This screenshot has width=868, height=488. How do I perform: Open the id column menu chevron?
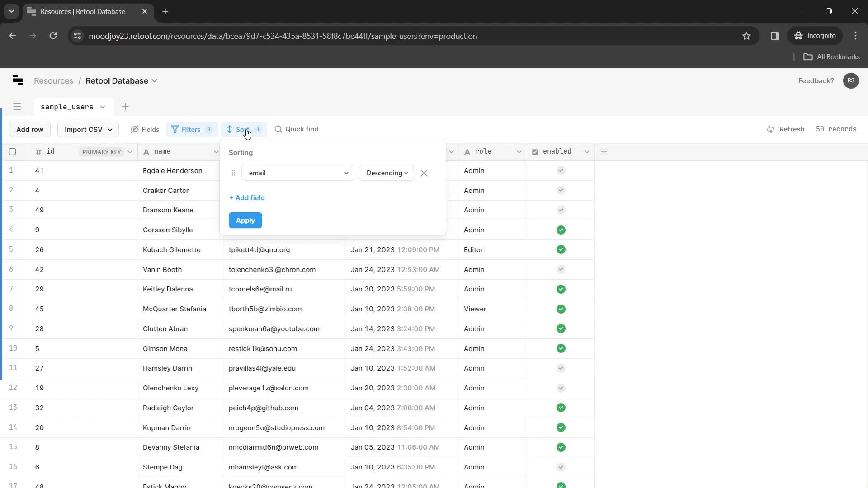(130, 152)
